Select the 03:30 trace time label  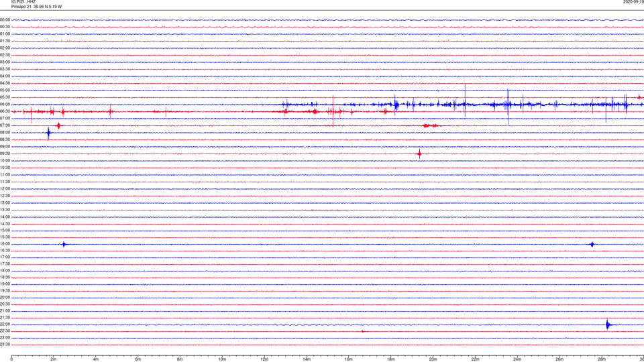pyautogui.click(x=5, y=69)
